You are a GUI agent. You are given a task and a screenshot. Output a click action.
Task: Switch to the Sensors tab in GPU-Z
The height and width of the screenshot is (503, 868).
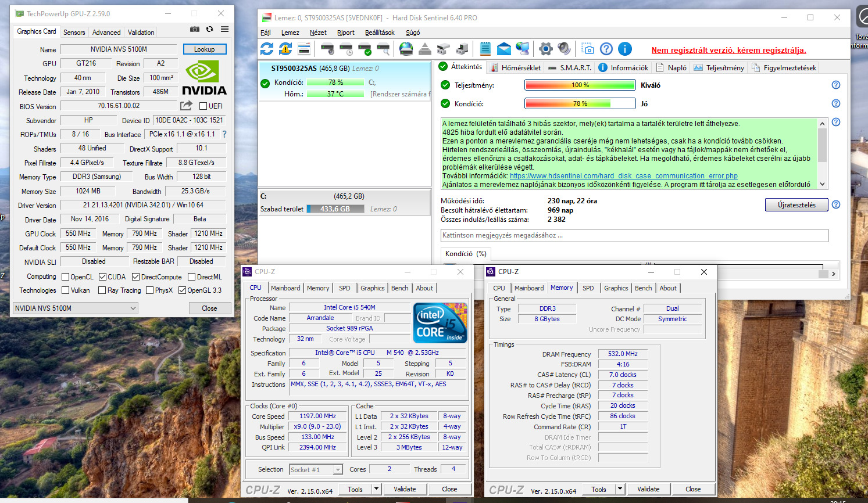coord(74,33)
